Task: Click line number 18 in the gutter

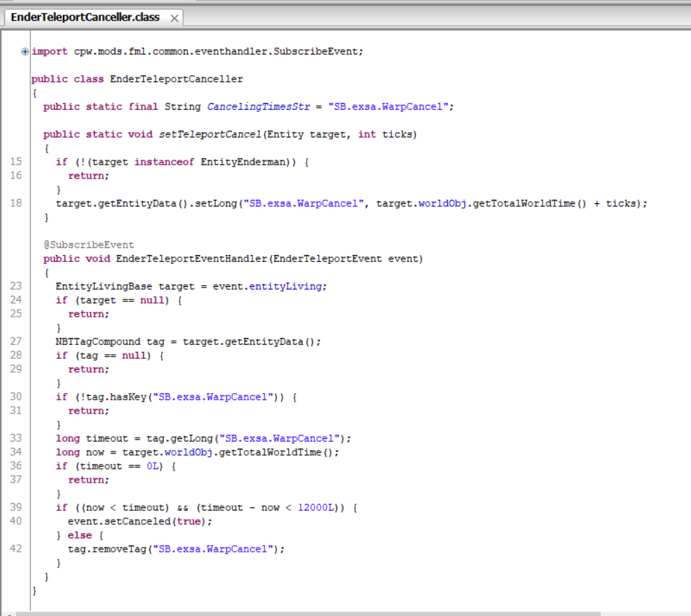Action: point(16,203)
